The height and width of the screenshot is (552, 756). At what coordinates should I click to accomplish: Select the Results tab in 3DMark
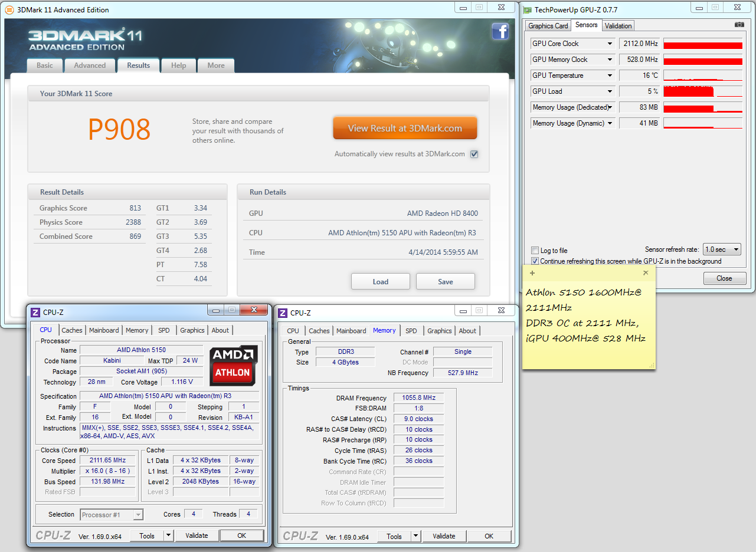(139, 65)
